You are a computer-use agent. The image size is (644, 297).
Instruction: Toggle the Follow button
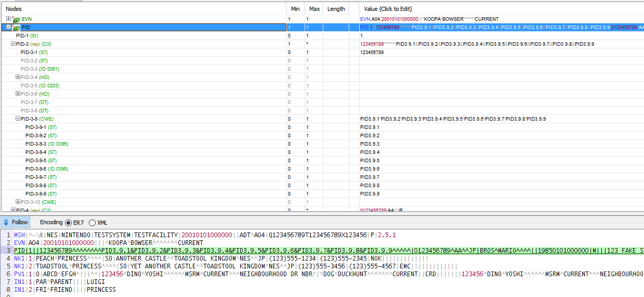point(16,223)
